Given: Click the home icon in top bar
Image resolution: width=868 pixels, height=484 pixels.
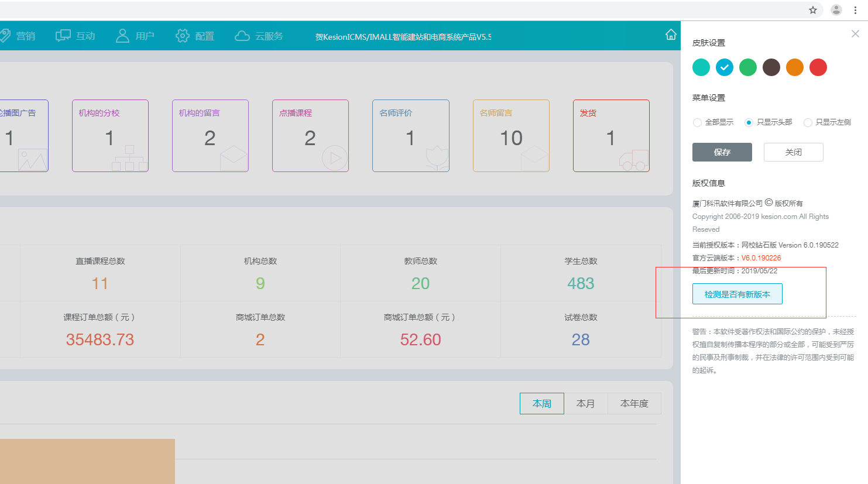Looking at the screenshot, I should coord(671,35).
